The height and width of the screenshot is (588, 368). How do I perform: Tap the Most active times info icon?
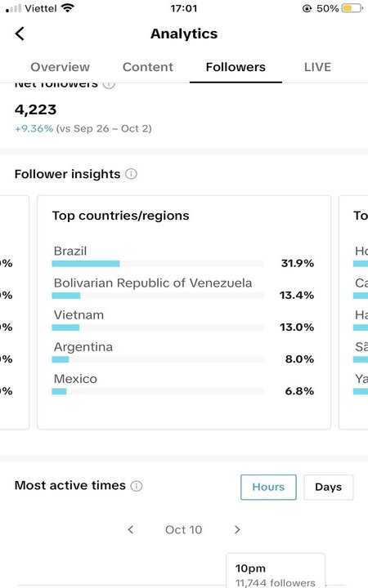click(137, 486)
